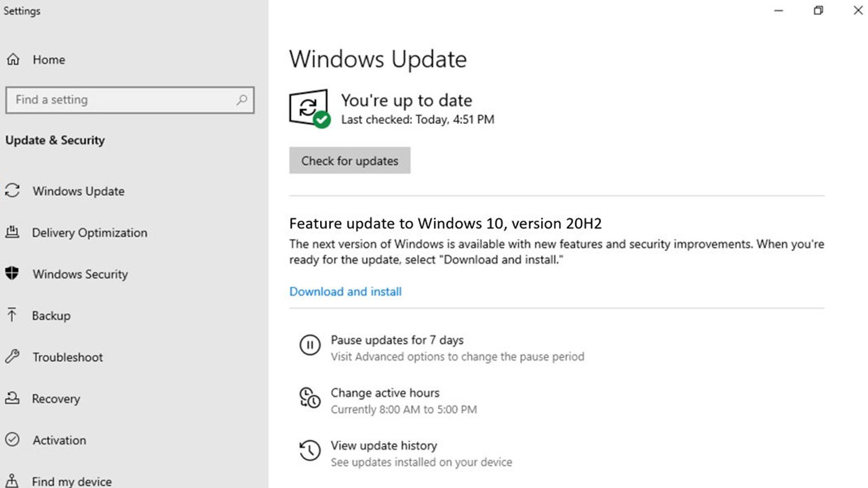Open the Activation page
This screenshot has height=488, width=868.
point(58,440)
